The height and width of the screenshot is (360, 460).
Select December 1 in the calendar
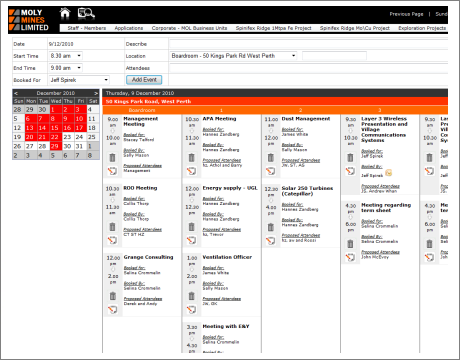(x=56, y=110)
